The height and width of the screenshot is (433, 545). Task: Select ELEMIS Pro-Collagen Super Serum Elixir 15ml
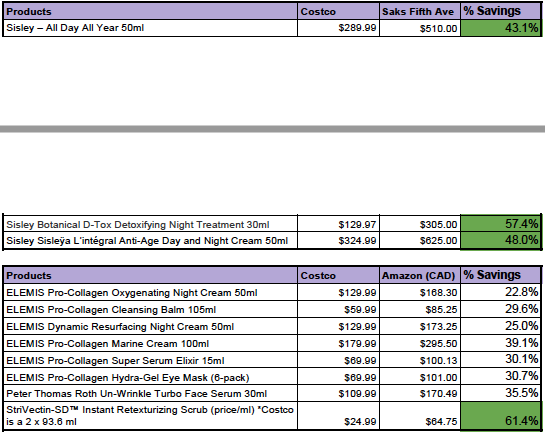[150, 360]
